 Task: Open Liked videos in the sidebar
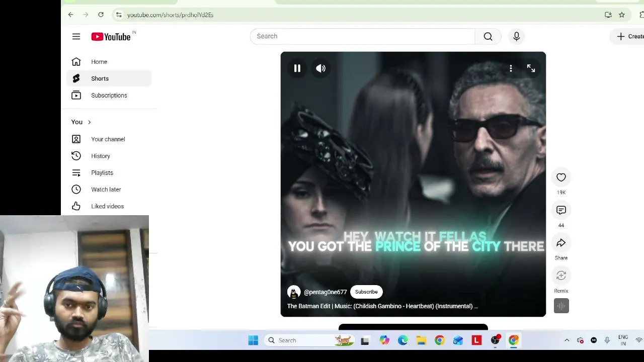point(109,206)
